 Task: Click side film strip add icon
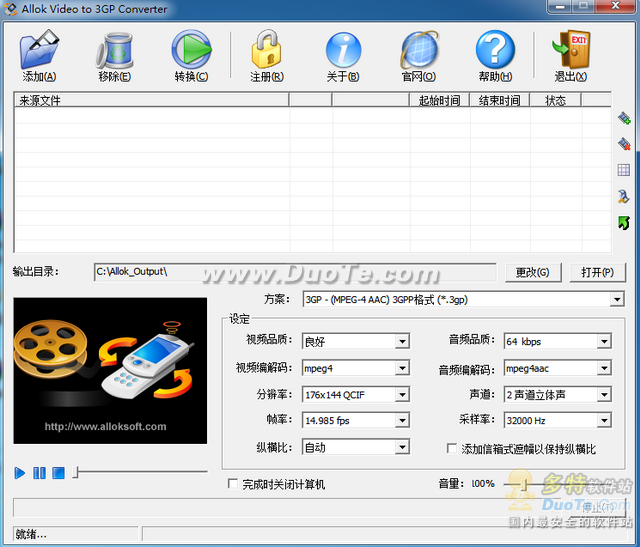(624, 118)
